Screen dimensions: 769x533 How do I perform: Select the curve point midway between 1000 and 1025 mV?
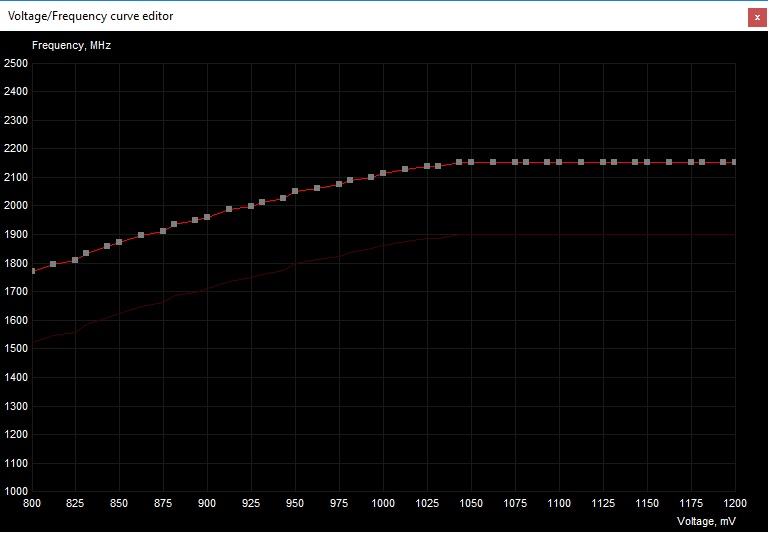click(405, 169)
